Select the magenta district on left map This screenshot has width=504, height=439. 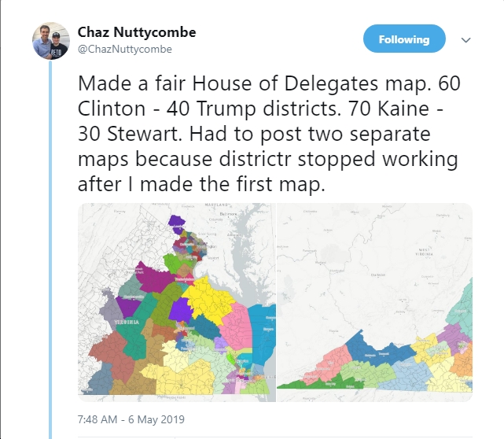point(154,279)
